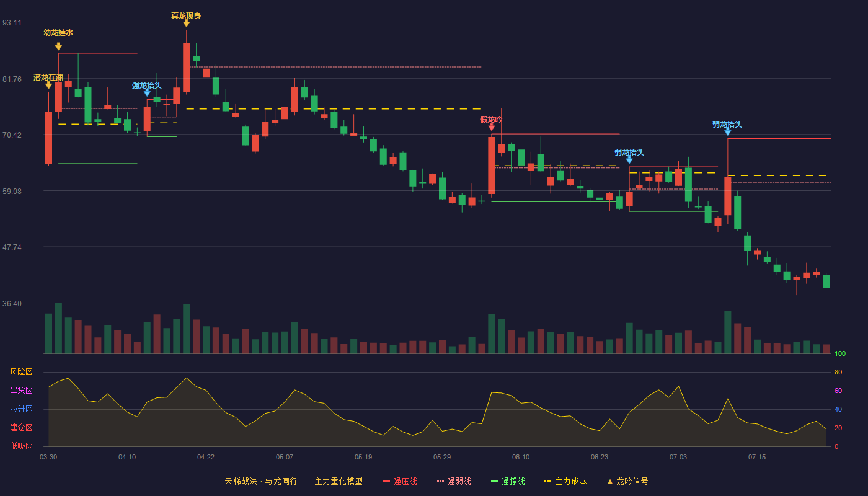Click the 06-10 date label
Viewport: 868px width, 496px height.
(521, 457)
